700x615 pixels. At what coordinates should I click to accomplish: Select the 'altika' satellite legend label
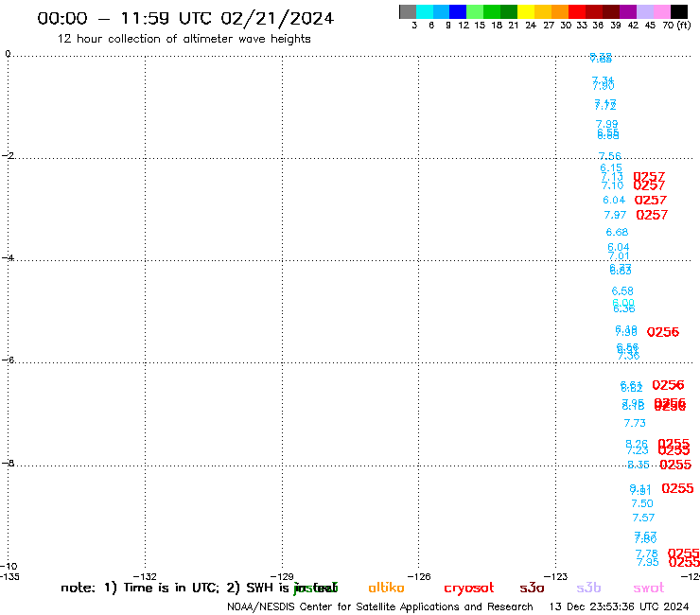(386, 588)
